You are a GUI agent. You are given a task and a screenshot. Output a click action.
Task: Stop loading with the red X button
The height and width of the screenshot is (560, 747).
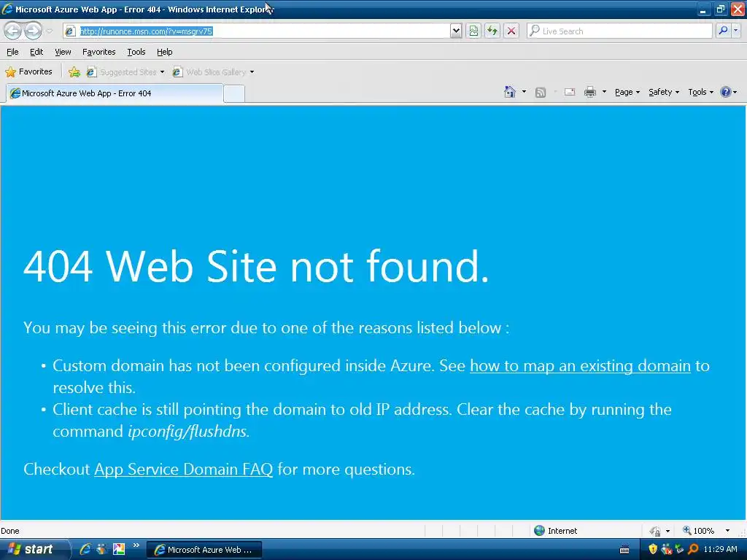(511, 31)
